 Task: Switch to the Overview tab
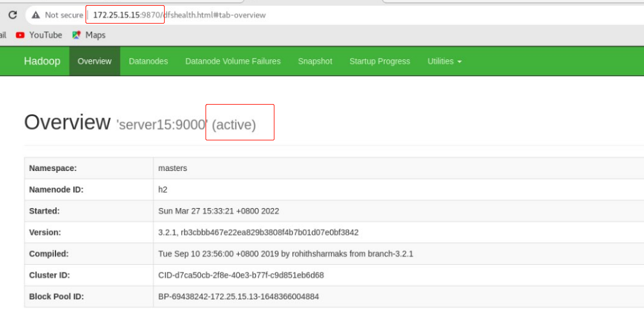pos(94,61)
